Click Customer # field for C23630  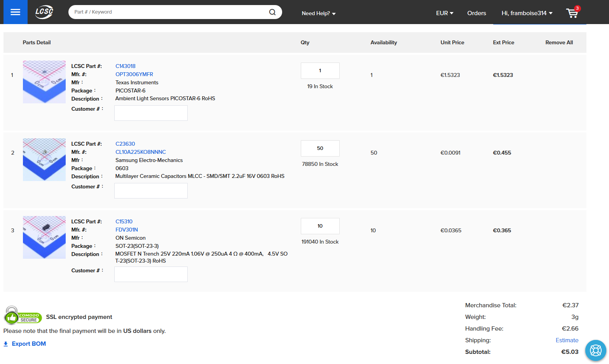(x=151, y=191)
